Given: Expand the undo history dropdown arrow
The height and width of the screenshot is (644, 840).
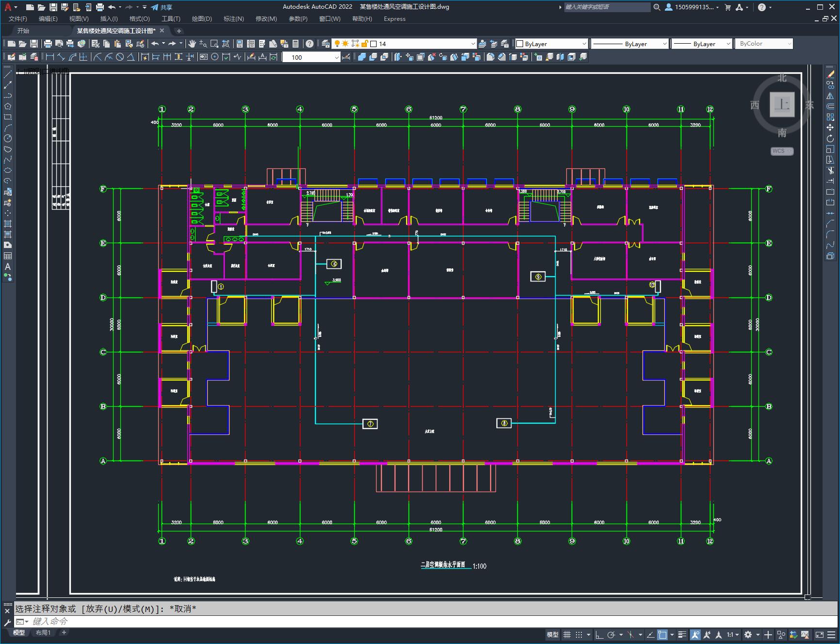Looking at the screenshot, I should point(163,44).
